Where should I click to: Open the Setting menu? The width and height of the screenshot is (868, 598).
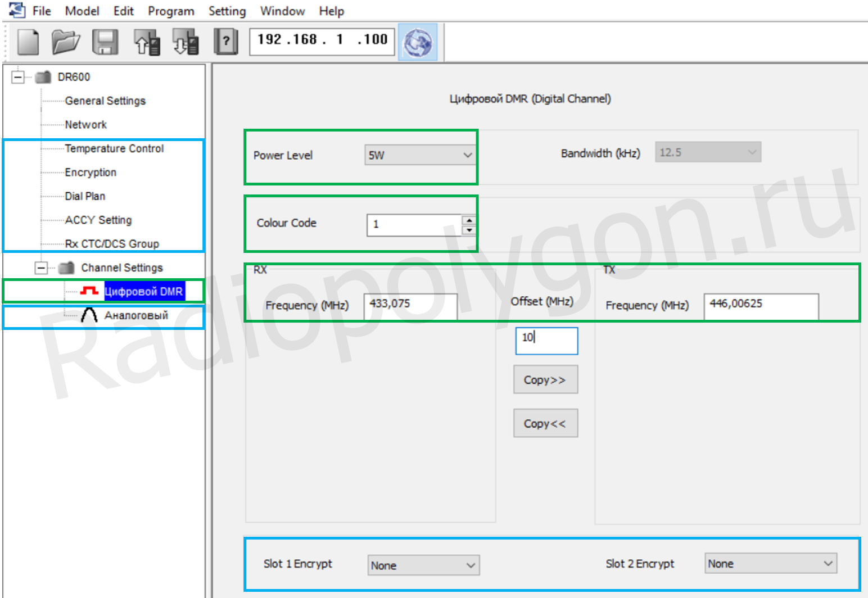pos(227,11)
